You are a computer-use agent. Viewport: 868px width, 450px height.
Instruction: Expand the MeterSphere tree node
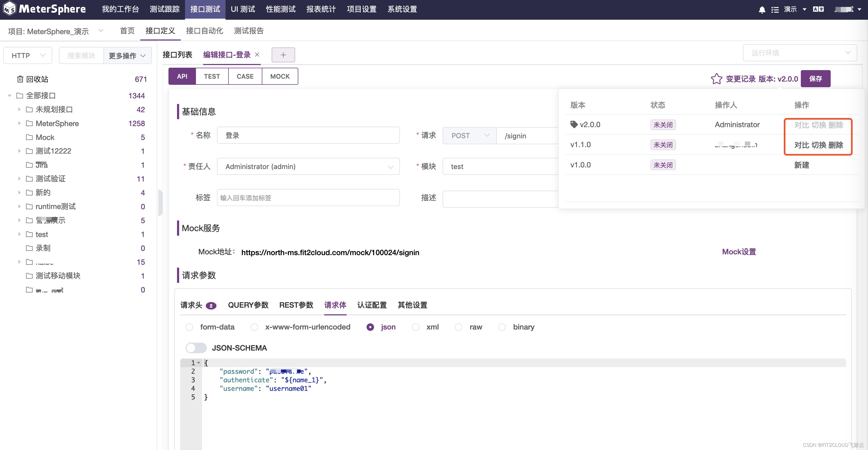click(19, 123)
